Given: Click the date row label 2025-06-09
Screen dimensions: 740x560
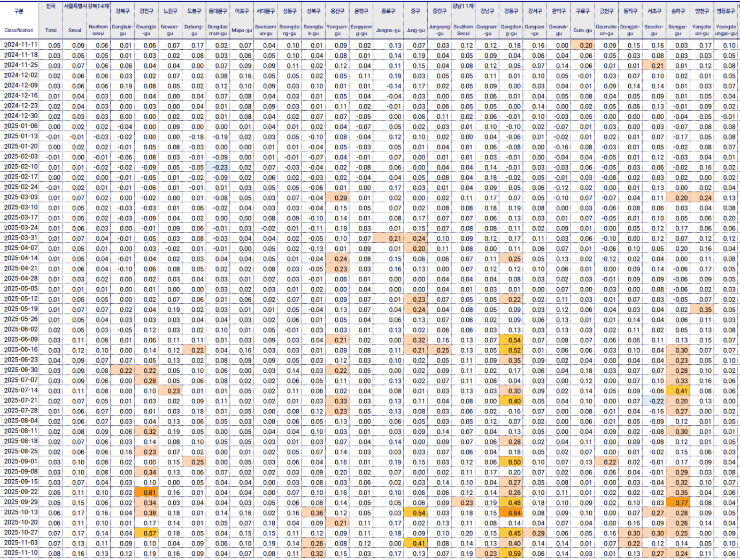Looking at the screenshot, I should pos(21,339).
